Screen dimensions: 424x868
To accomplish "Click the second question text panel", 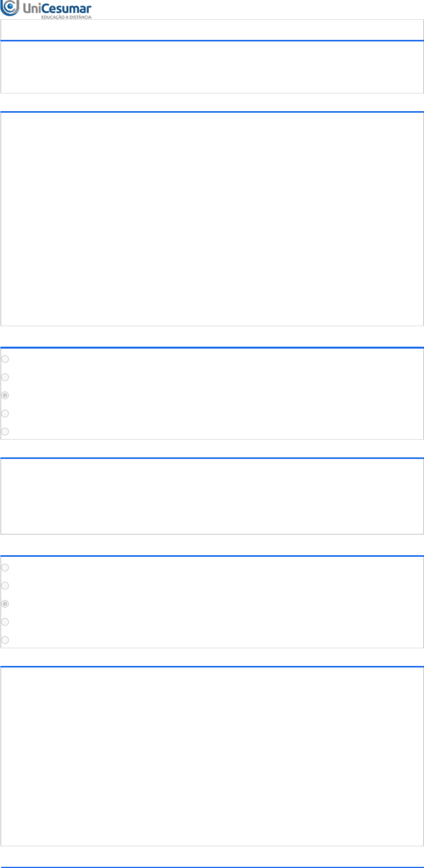I will 212,496.
